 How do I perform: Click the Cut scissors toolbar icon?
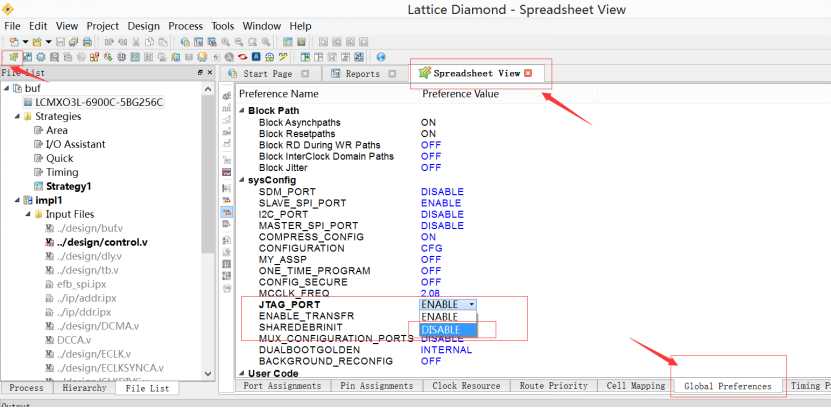pos(136,42)
